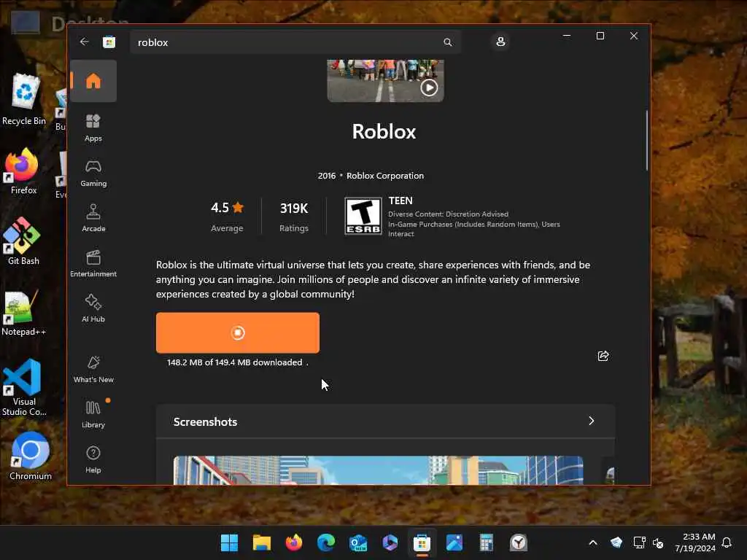Open Outlook from the taskbar

click(x=357, y=542)
